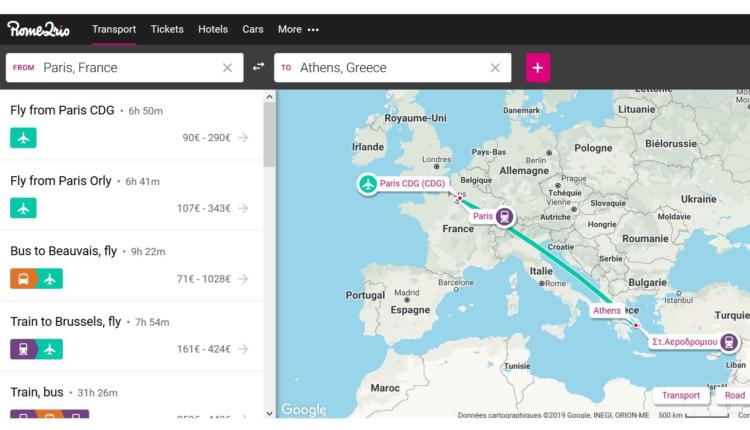Image resolution: width=750 pixels, height=430 pixels.
Task: Click the 107€ - 343€ price range
Action: 204,209
